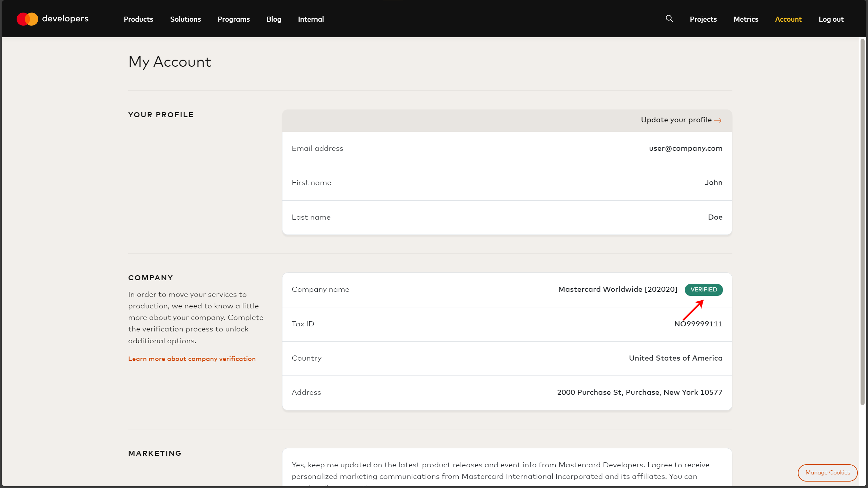
Task: Select the Account nav item
Action: click(x=788, y=19)
